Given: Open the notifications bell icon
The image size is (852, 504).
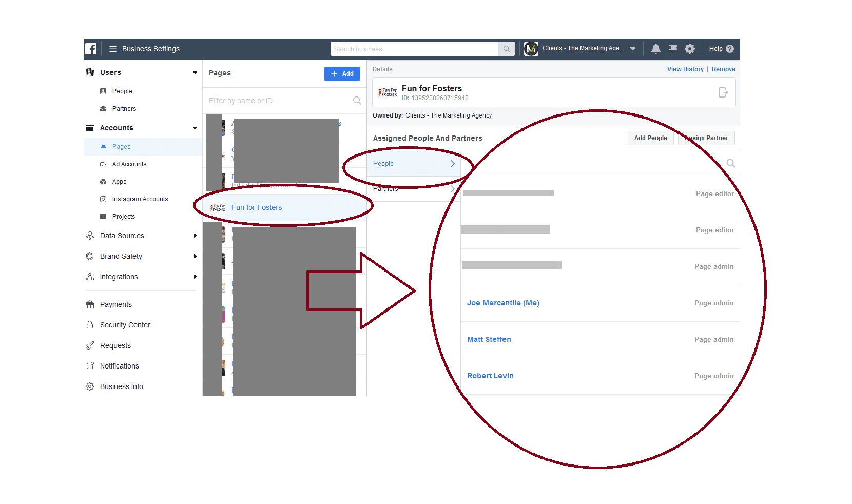Looking at the screenshot, I should 655,49.
